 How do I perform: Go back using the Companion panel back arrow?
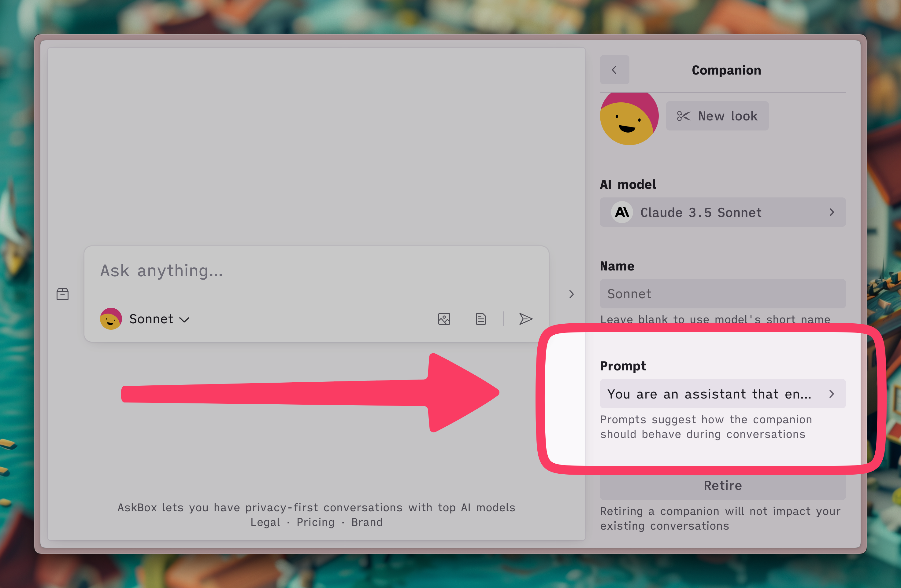[614, 70]
